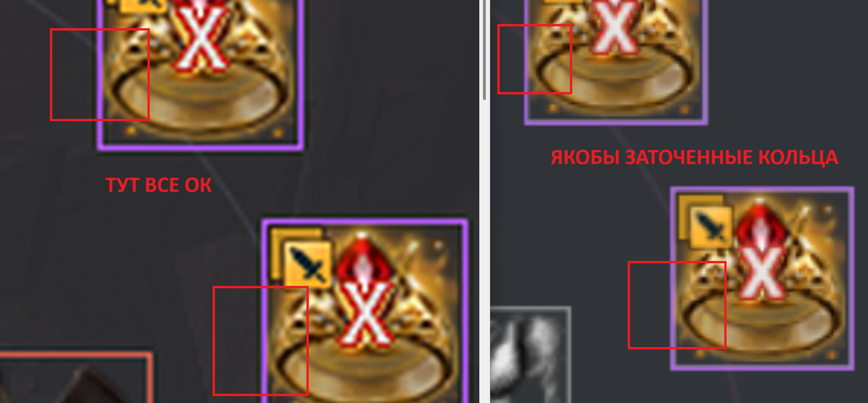Select the lower ring above orange-bordered item

tap(365, 311)
